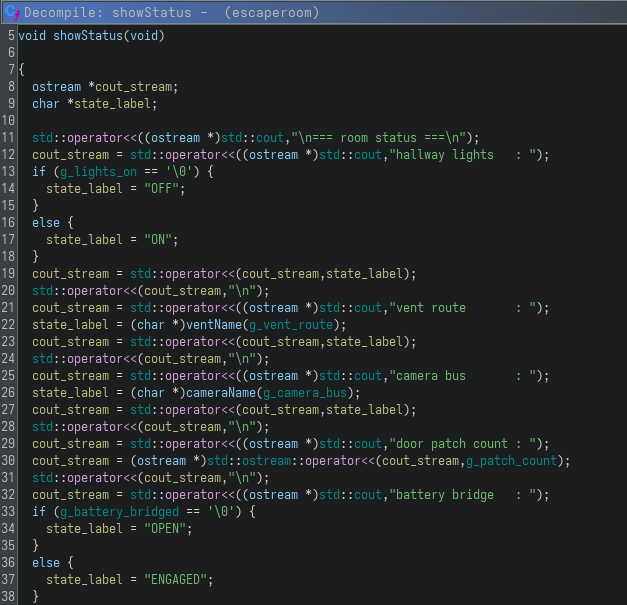Click the "OFF" string on line 14

(x=161, y=189)
